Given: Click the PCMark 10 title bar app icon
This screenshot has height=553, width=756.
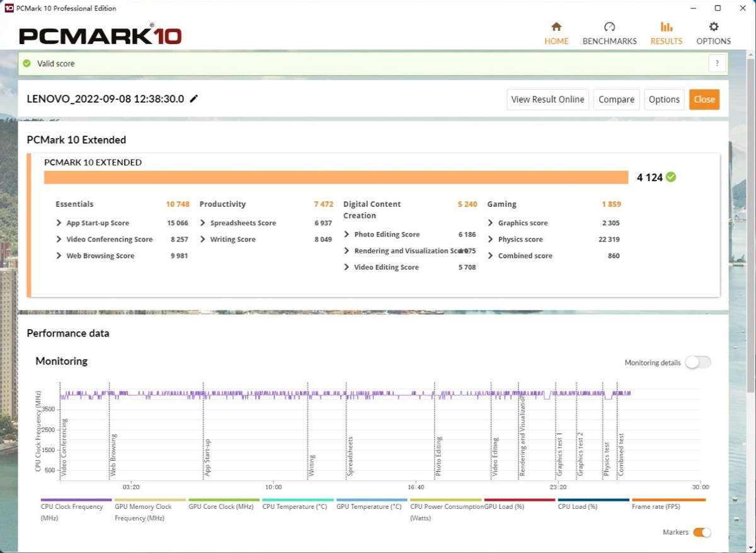Looking at the screenshot, I should click(x=9, y=8).
